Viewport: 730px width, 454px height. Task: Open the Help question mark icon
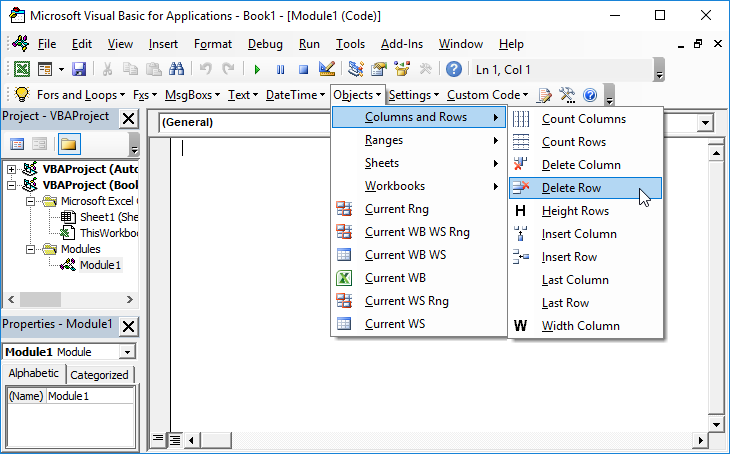[x=454, y=69]
